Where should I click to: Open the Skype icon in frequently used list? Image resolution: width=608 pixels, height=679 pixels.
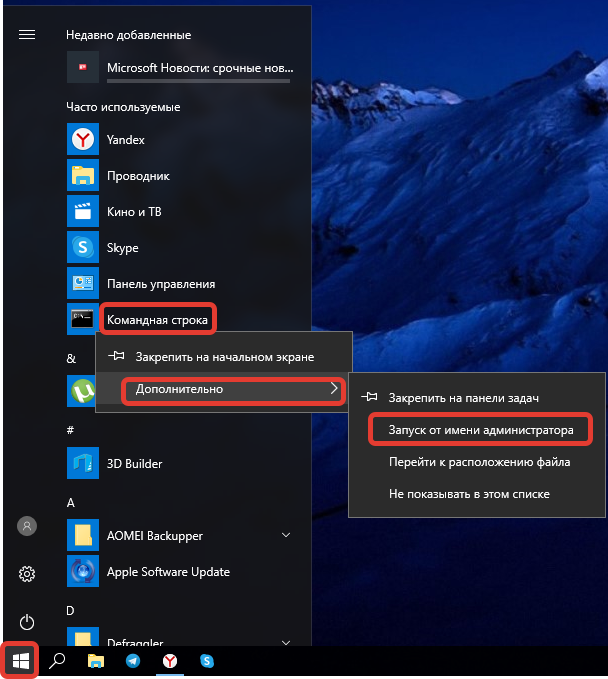coord(83,247)
